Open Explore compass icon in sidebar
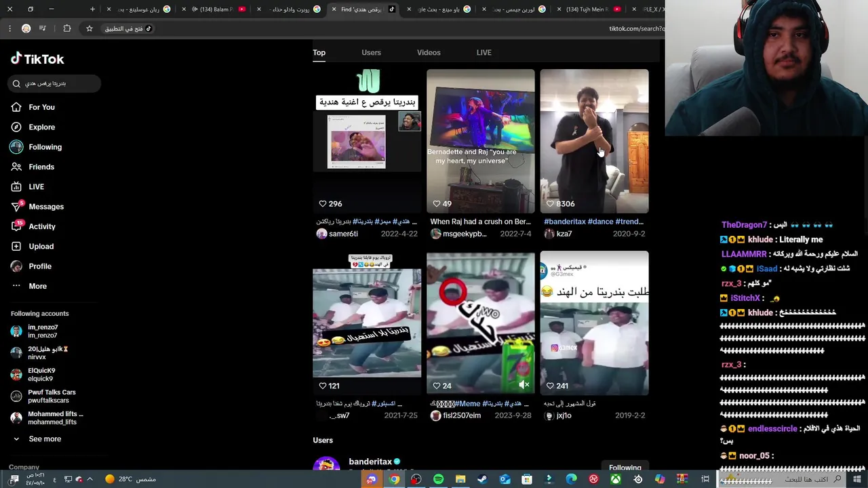 [16, 127]
